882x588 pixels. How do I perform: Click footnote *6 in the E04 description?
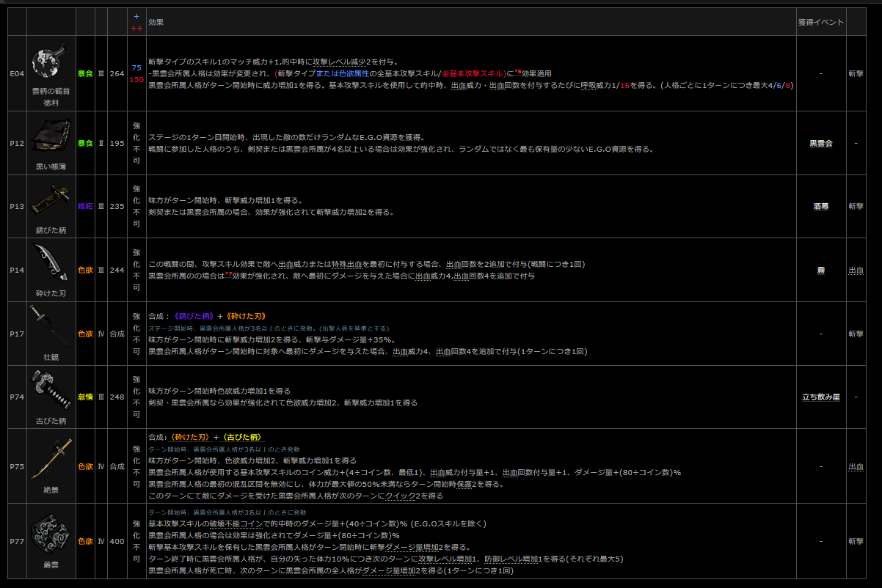point(516,72)
